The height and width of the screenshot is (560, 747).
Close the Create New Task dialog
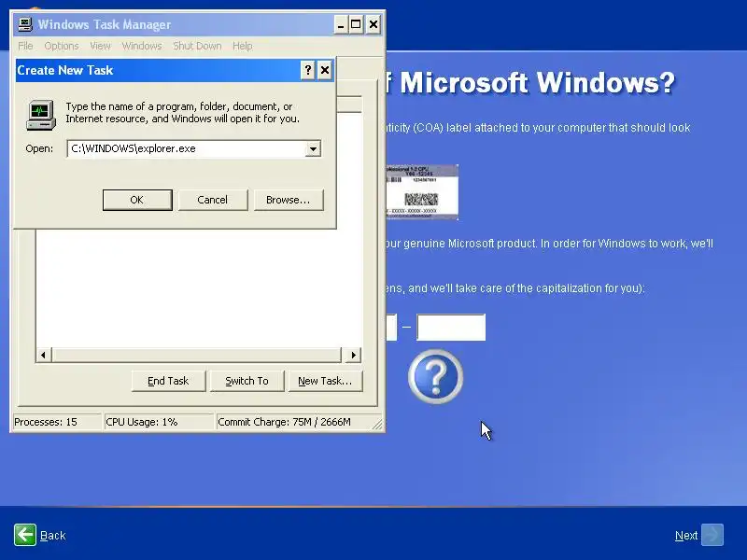coord(325,71)
